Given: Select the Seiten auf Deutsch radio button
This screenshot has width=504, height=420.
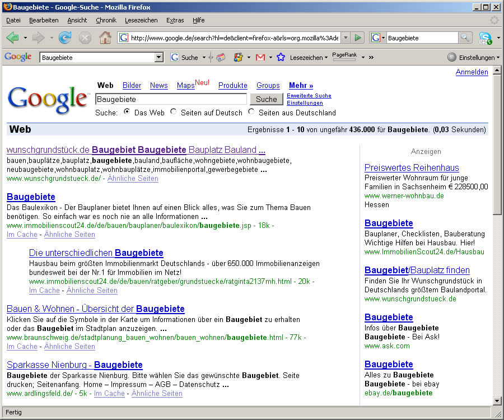Looking at the screenshot, I should (x=174, y=111).
